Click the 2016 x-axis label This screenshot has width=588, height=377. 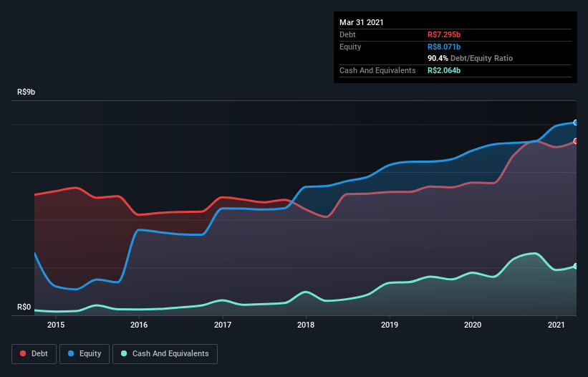[x=139, y=325]
